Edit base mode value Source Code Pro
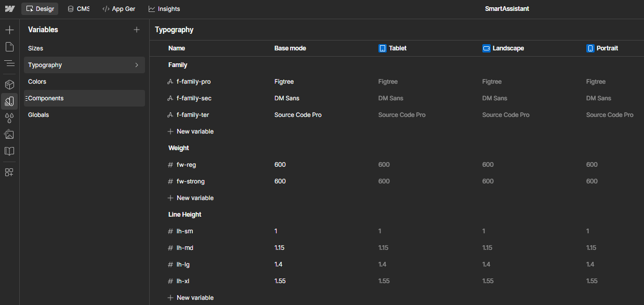Screen dimensions: 644x305 coord(298,115)
